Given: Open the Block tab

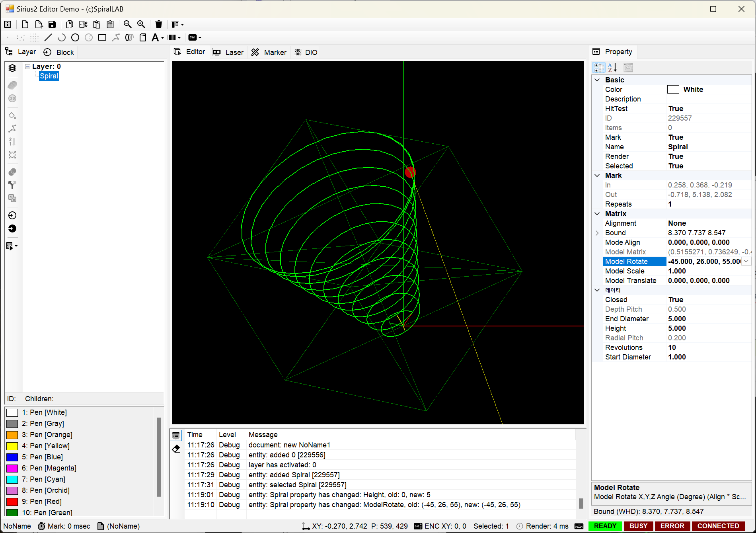Looking at the screenshot, I should tap(59, 52).
